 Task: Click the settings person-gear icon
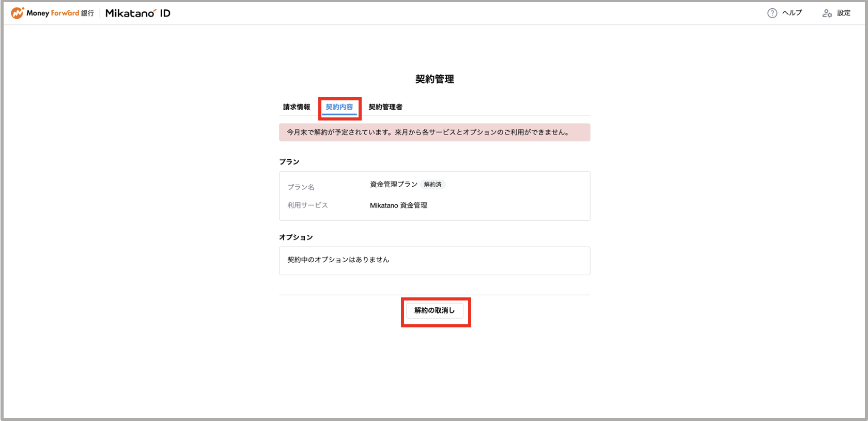click(x=827, y=13)
